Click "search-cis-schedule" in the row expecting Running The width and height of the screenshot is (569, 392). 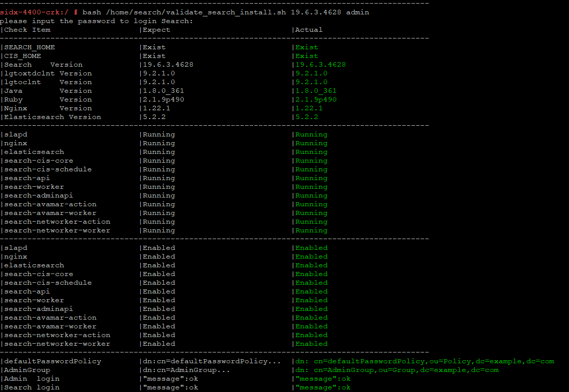[48, 169]
